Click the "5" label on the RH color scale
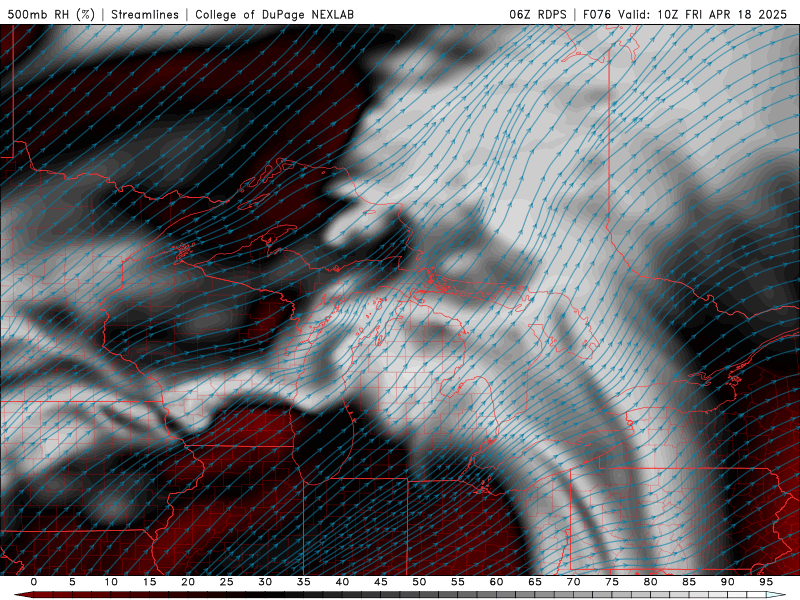The height and width of the screenshot is (600, 800). [x=72, y=582]
